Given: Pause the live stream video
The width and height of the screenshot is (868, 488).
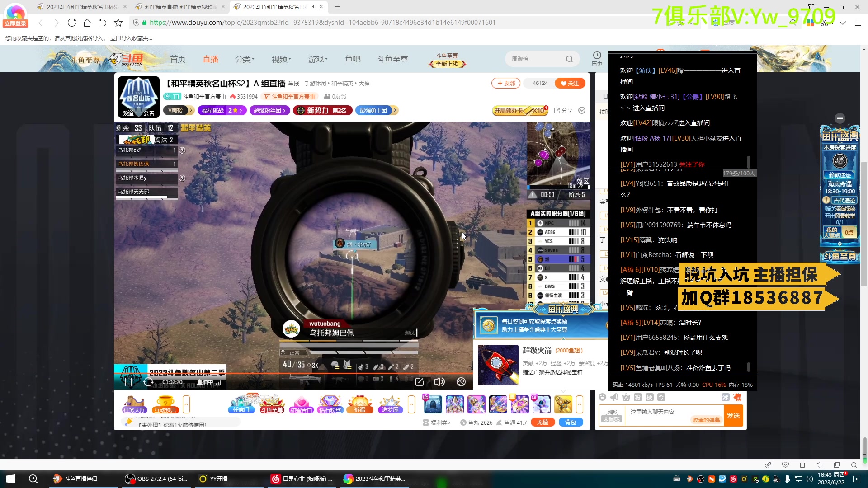Looking at the screenshot, I should 128,382.
